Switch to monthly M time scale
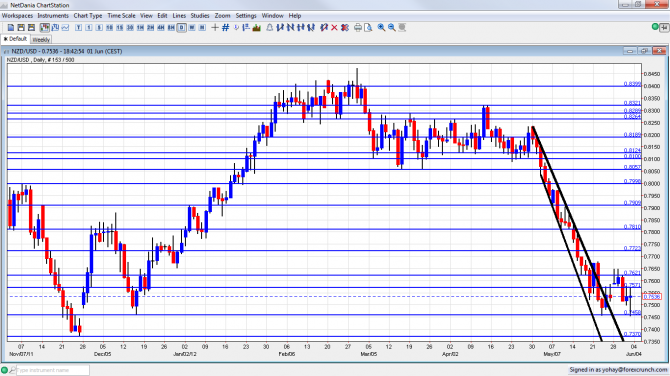This screenshot has width=670, height=376. click(202, 28)
